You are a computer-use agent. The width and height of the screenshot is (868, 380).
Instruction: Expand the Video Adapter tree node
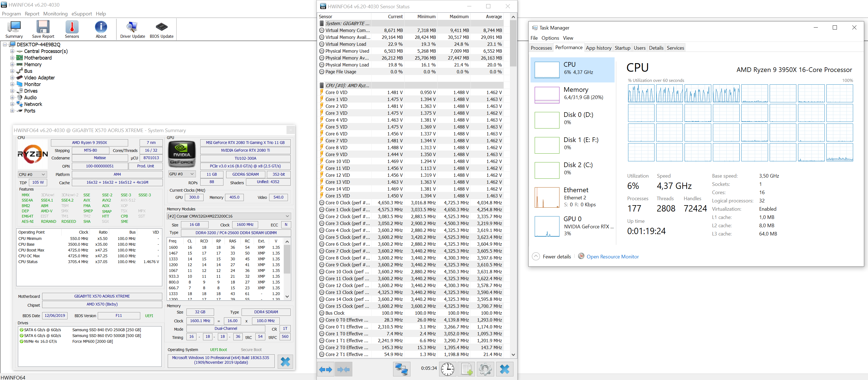12,77
